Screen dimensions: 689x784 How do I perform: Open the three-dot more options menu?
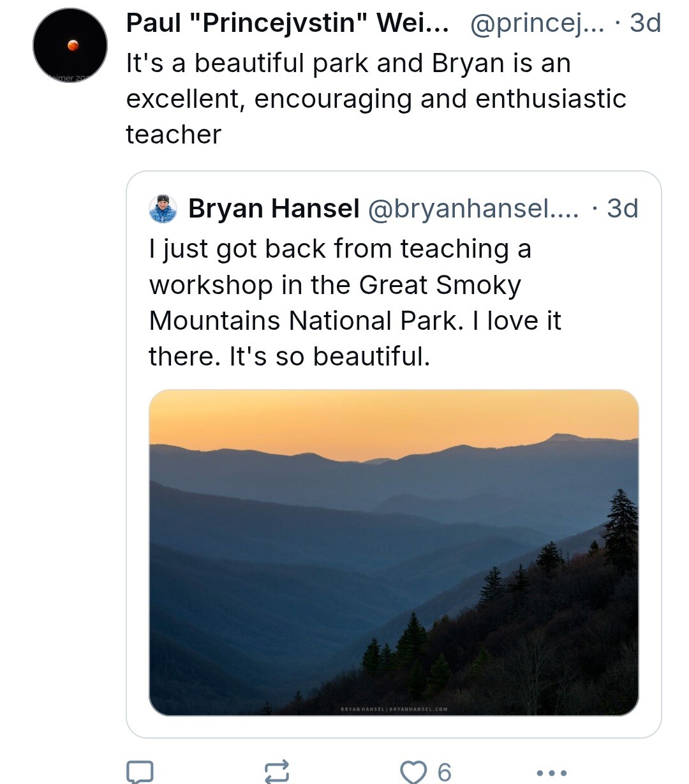coord(552,773)
